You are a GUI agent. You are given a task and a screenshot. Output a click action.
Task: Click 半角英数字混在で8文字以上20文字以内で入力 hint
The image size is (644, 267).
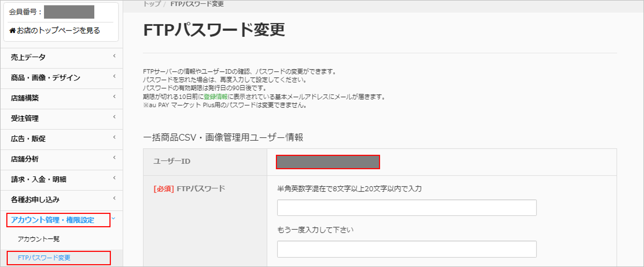(349, 189)
